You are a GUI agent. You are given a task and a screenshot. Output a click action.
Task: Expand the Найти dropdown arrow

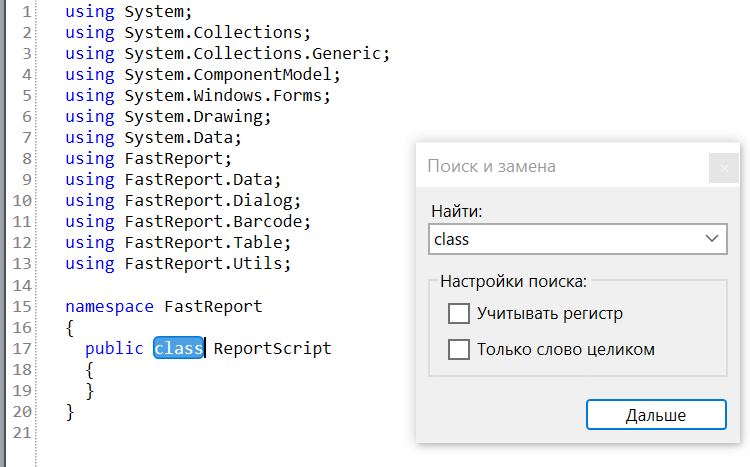tap(712, 238)
